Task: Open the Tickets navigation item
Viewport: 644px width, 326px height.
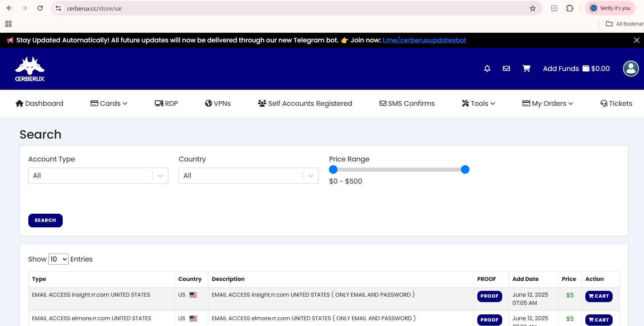Action: coord(616,103)
